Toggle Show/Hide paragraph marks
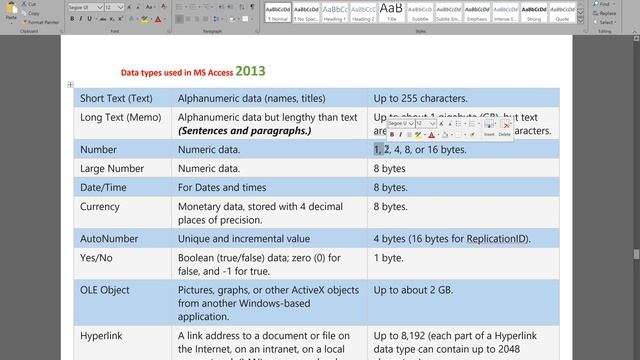This screenshot has width=640, height=360. point(252,7)
